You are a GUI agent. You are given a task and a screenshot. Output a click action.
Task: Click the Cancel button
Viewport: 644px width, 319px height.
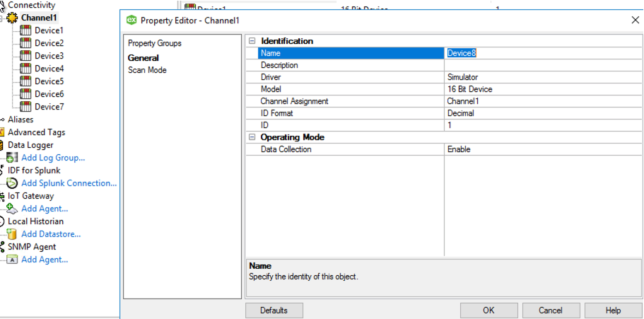click(551, 311)
